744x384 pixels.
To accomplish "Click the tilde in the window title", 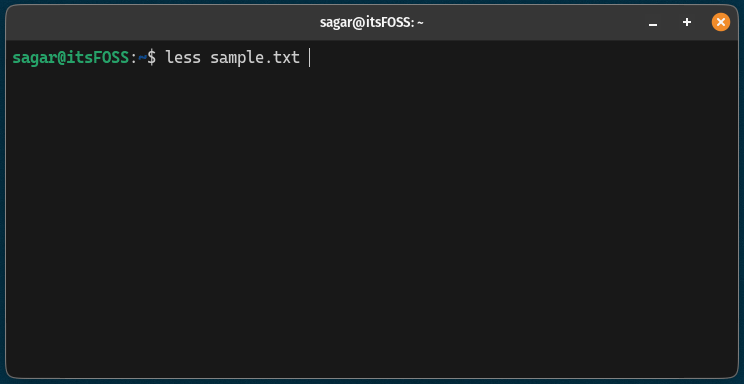I will (x=420, y=23).
